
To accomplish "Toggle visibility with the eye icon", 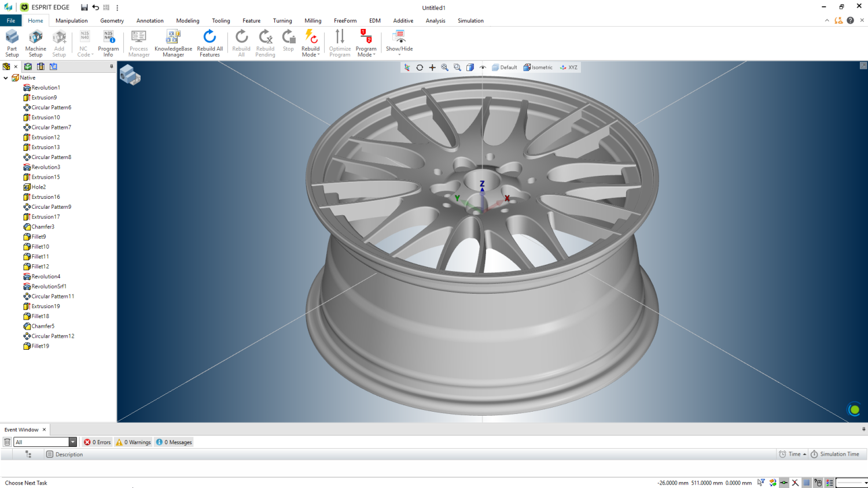I will 483,68.
